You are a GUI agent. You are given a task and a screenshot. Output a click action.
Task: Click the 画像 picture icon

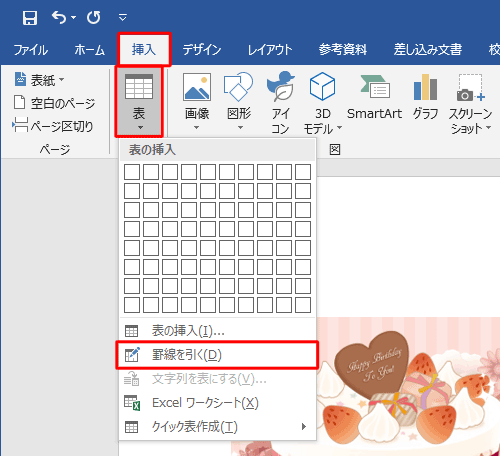pyautogui.click(x=197, y=87)
